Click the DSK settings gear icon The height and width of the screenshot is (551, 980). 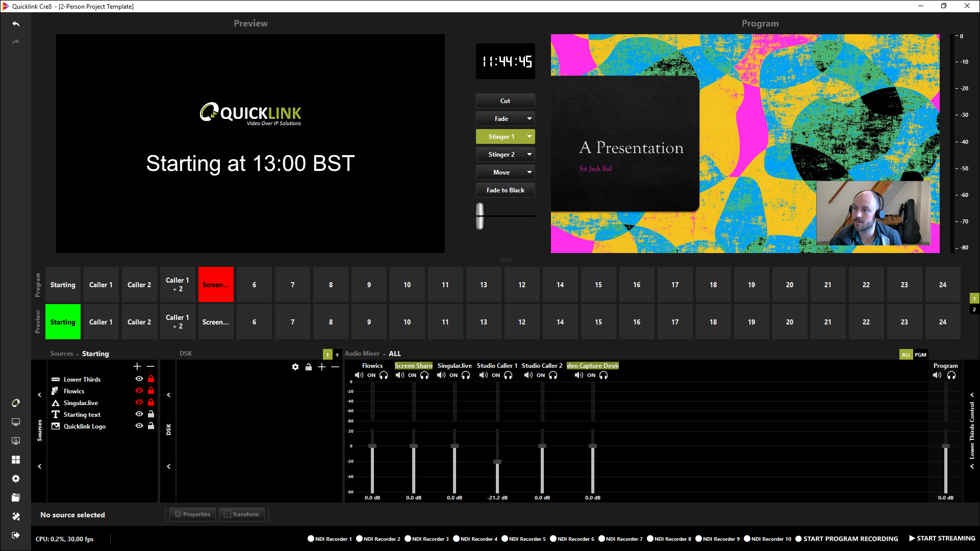pyautogui.click(x=295, y=367)
